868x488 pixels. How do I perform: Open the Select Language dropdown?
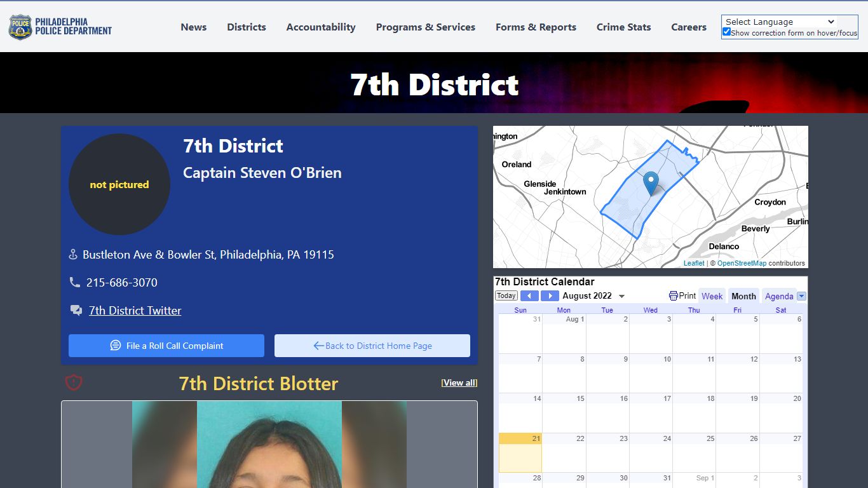780,22
